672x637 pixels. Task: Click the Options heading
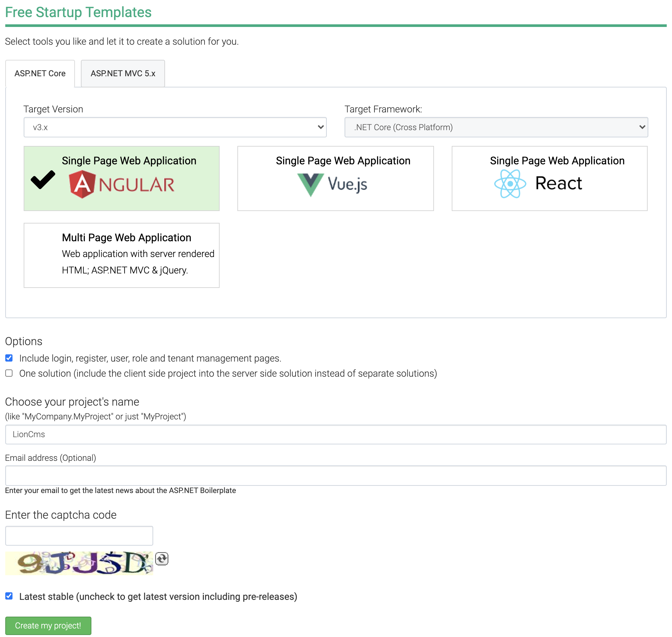coord(24,341)
